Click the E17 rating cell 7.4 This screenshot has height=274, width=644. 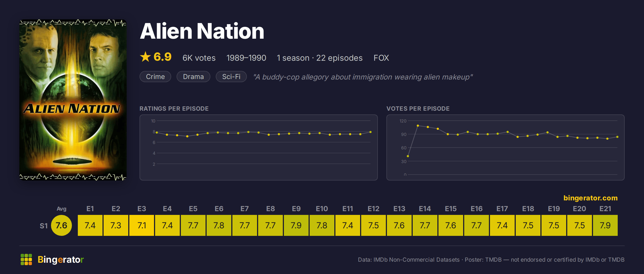click(502, 225)
